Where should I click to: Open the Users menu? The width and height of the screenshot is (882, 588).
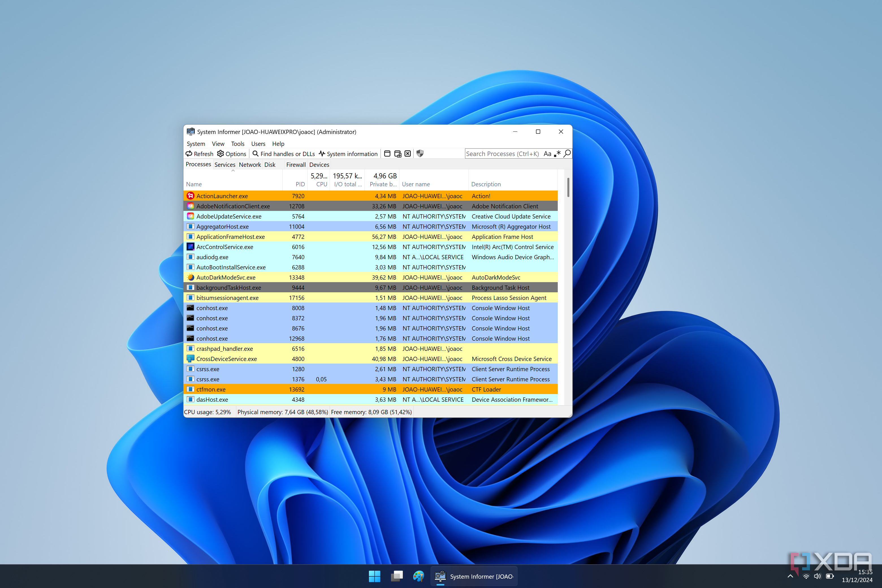[258, 144]
